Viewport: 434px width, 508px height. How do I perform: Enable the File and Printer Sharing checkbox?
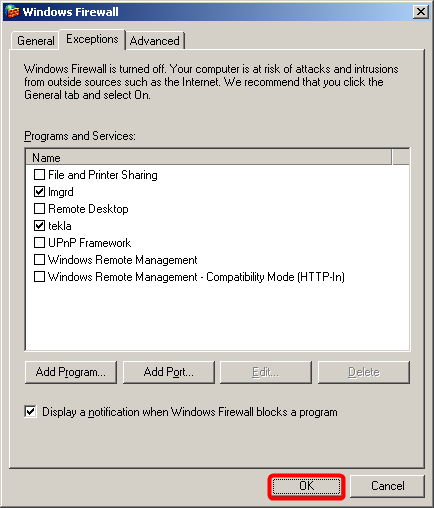tap(39, 174)
